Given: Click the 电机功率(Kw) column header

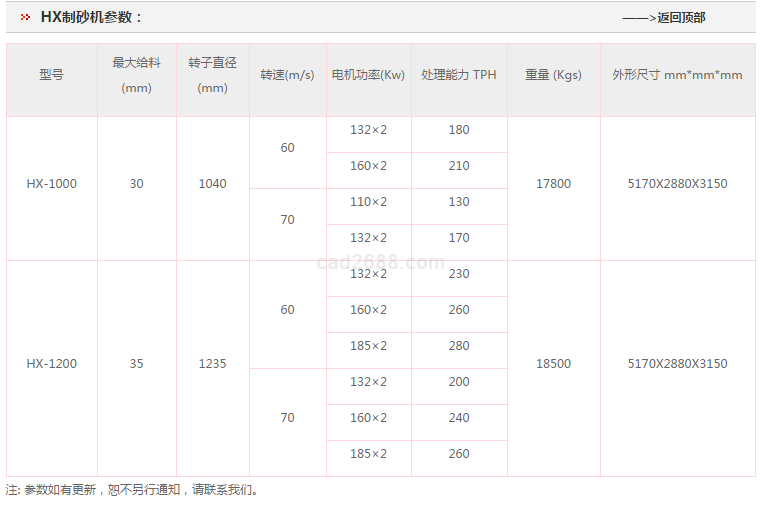Looking at the screenshot, I should click(x=368, y=75).
